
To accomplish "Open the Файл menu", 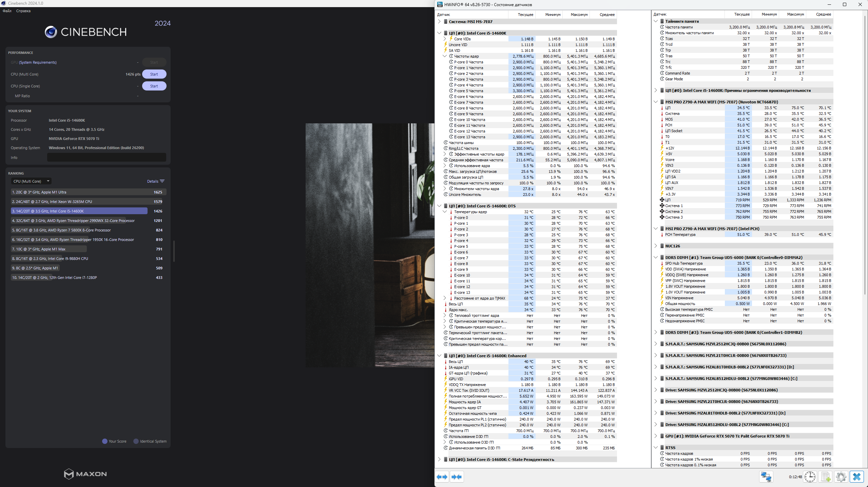I will [x=7, y=11].
